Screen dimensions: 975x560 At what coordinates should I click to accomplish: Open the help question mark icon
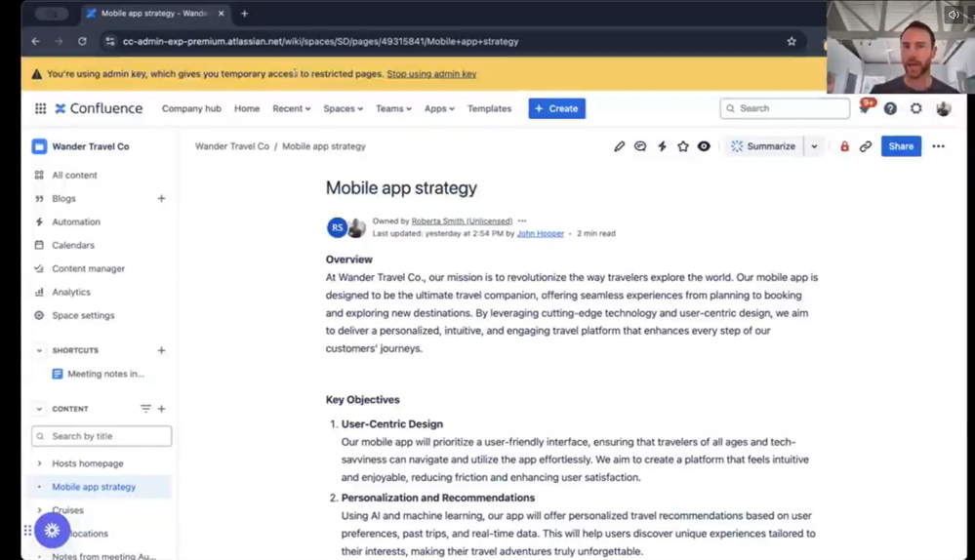(x=890, y=108)
